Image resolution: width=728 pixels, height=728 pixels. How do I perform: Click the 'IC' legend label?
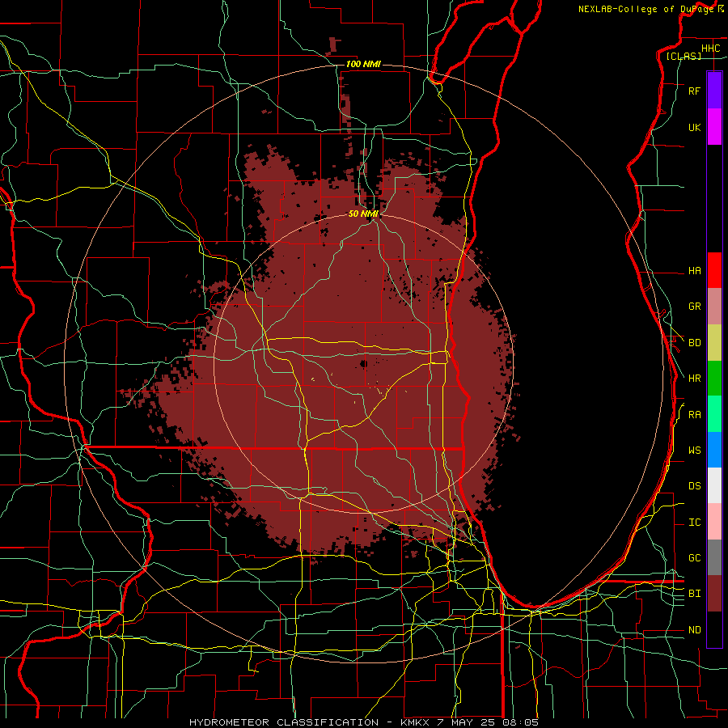pyautogui.click(x=694, y=523)
